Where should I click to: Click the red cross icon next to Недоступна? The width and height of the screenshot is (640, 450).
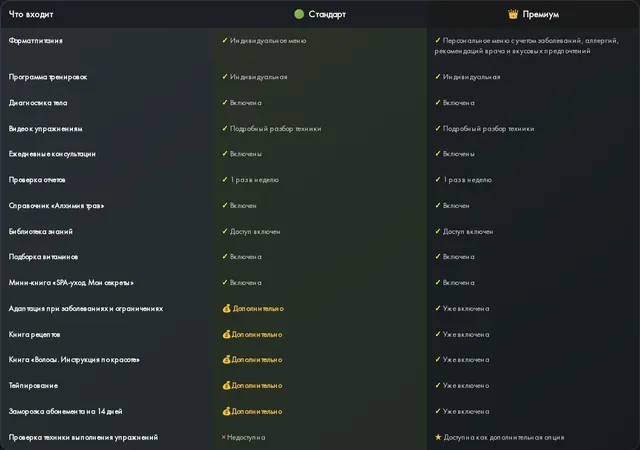pos(224,437)
